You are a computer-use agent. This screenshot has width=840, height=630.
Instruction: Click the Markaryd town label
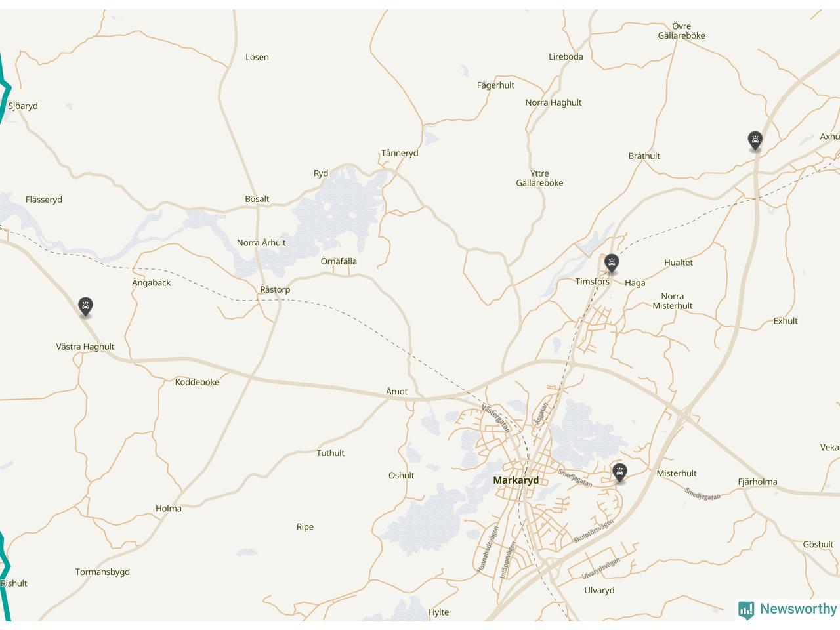[x=516, y=480]
